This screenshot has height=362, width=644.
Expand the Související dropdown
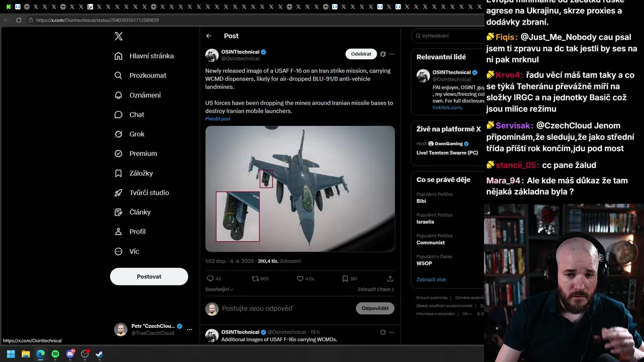(219, 289)
